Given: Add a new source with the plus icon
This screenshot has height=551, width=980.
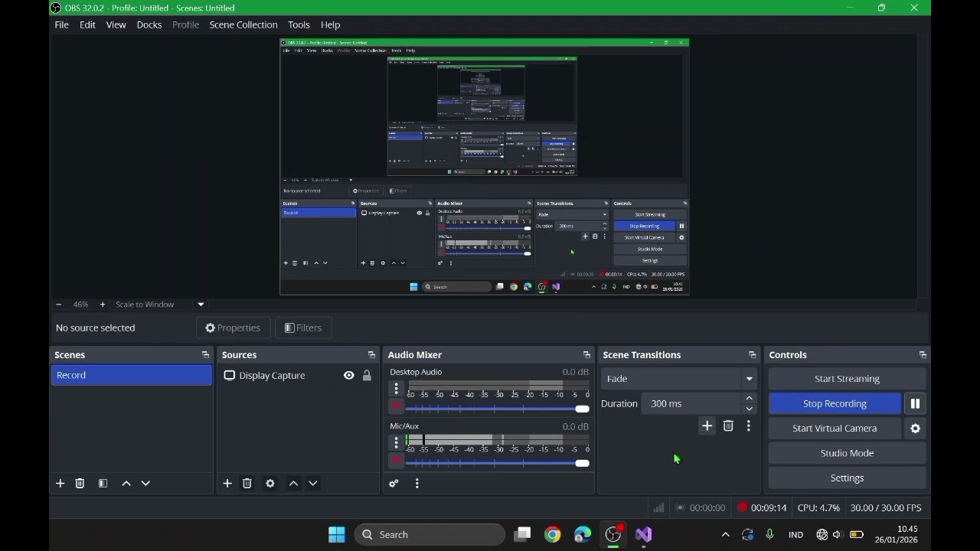Looking at the screenshot, I should [x=227, y=484].
